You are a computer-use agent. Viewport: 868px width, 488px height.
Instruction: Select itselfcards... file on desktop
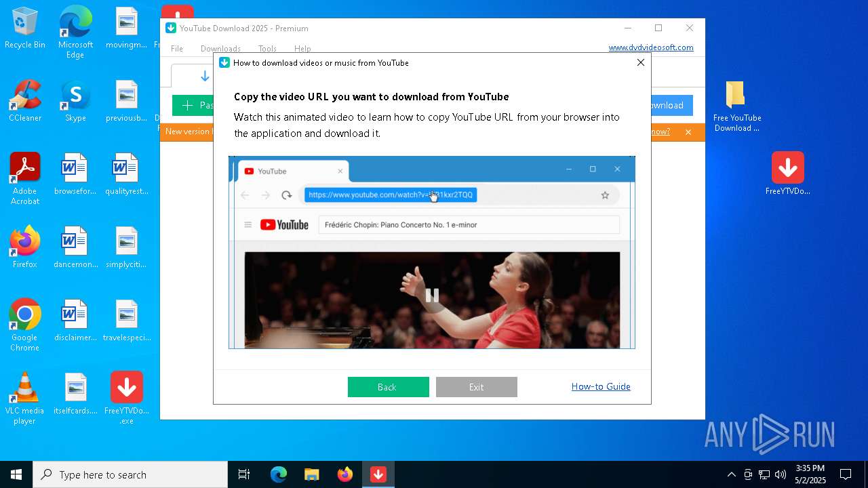pyautogui.click(x=75, y=394)
